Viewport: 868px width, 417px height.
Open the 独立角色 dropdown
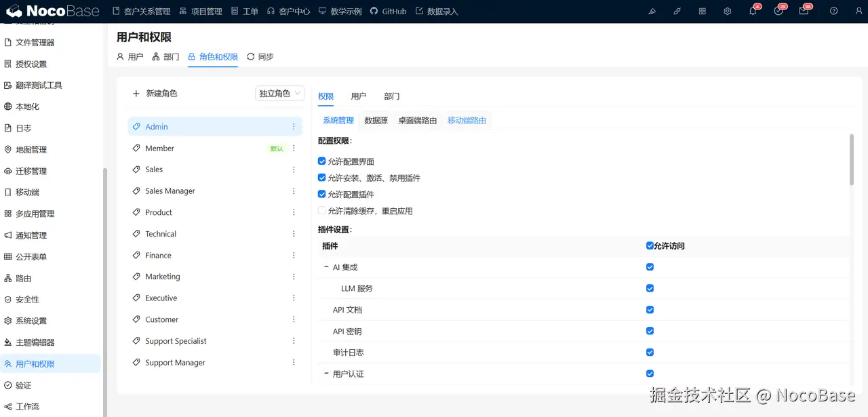279,93
